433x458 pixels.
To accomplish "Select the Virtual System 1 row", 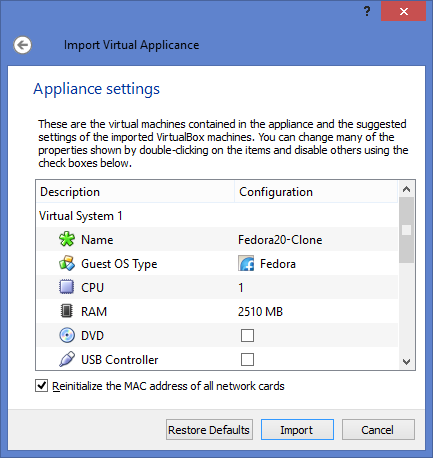I will click(x=217, y=216).
